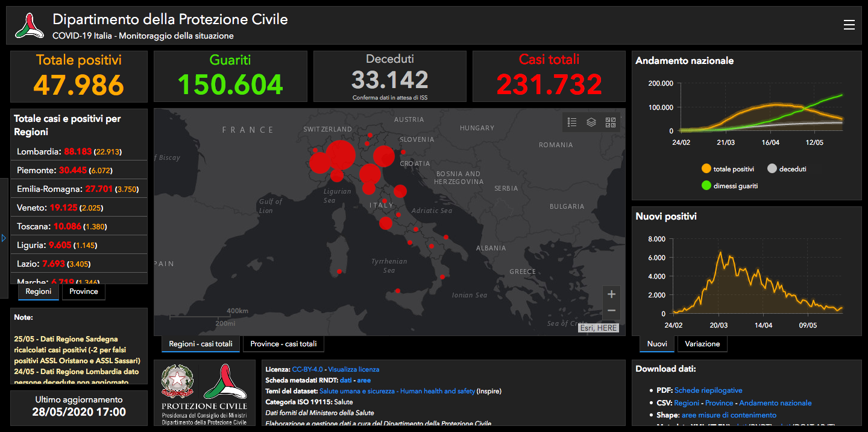Zoom in on the map
Image resolution: width=868 pixels, height=432 pixels.
(611, 294)
